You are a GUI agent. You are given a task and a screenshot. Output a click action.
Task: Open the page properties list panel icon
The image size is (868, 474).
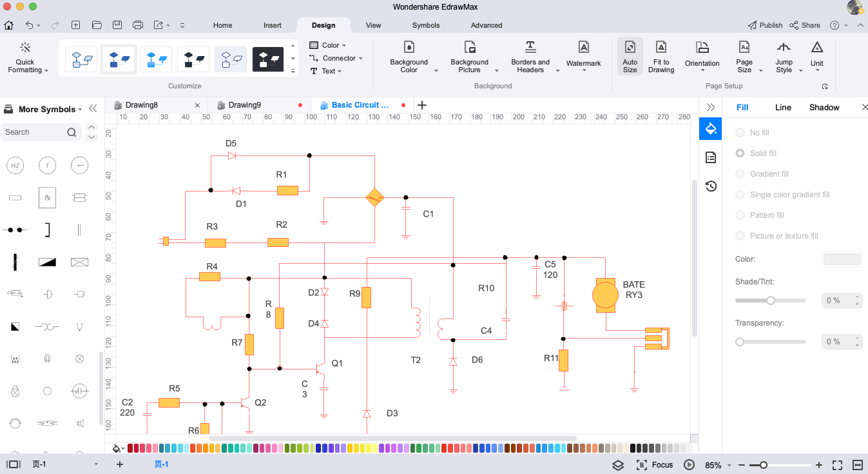(x=711, y=157)
